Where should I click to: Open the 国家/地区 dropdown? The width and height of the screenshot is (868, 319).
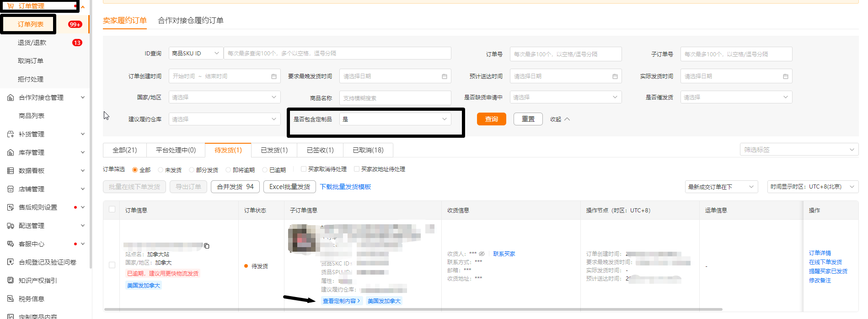(x=224, y=97)
